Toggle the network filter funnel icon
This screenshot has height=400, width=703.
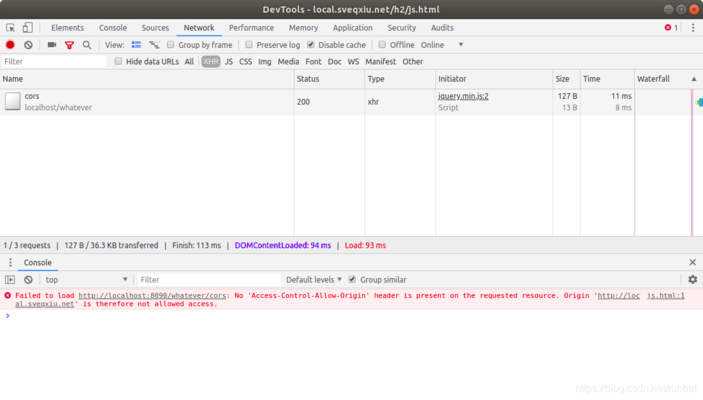pyautogui.click(x=69, y=45)
